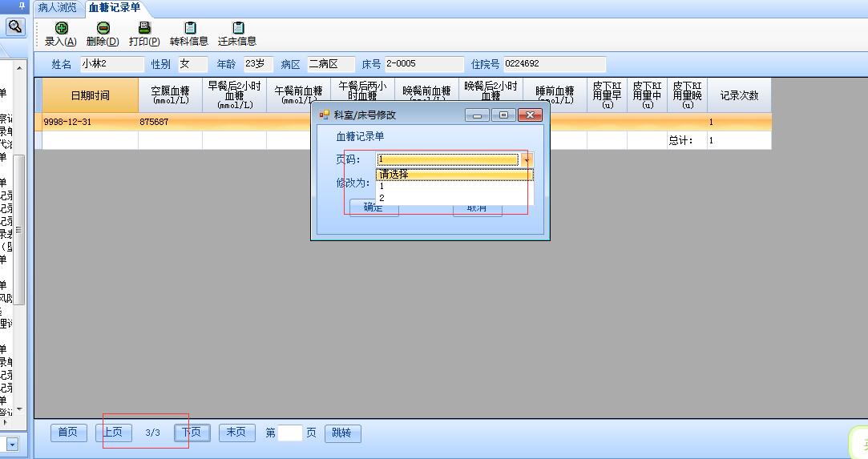Go to 末页 last page
The width and height of the screenshot is (868, 459).
(237, 433)
